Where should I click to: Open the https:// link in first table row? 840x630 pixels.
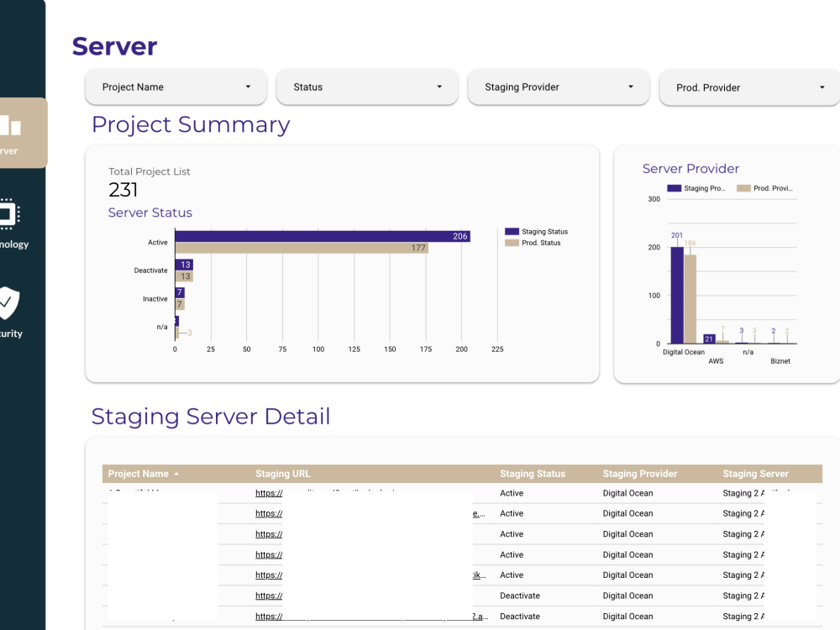tap(269, 493)
